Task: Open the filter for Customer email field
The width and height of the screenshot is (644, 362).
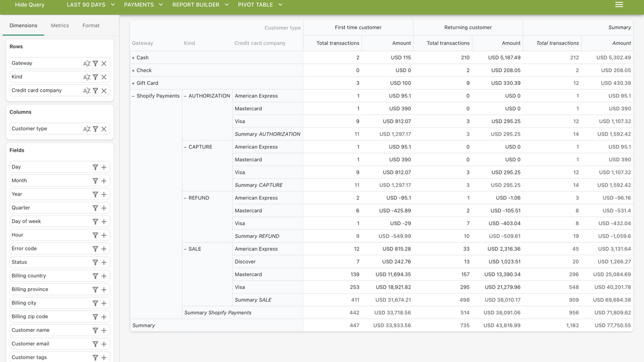Action: tap(95, 343)
